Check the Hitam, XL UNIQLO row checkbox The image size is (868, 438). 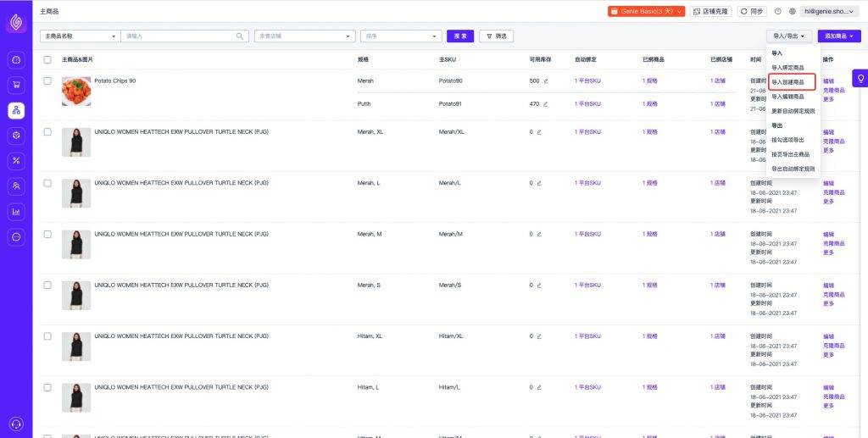[x=47, y=336]
